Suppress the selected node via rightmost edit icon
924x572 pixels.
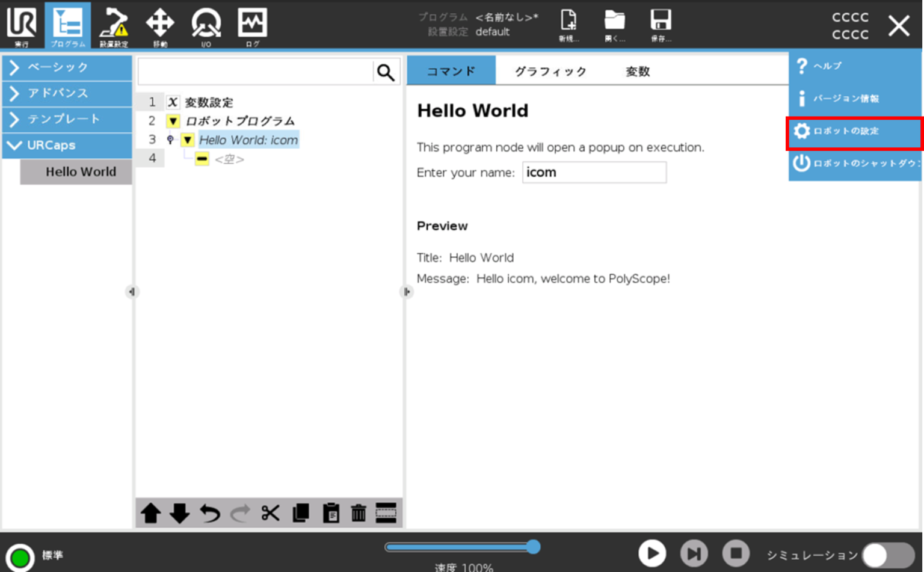pos(386,513)
